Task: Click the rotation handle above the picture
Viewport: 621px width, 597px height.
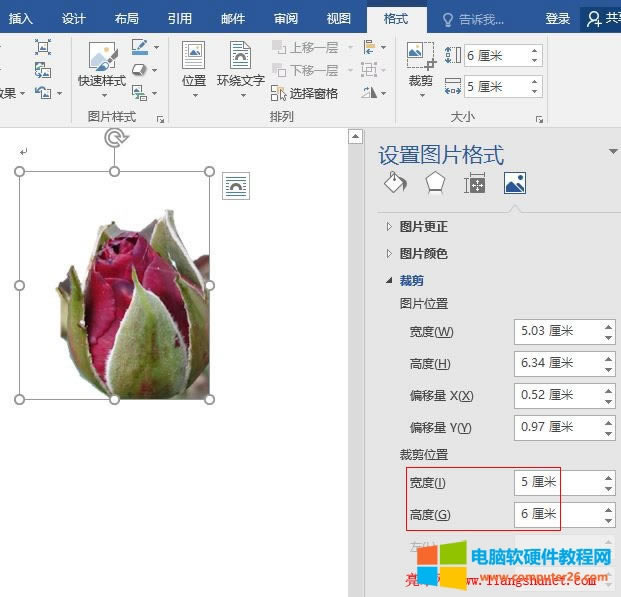Action: pyautogui.click(x=115, y=138)
